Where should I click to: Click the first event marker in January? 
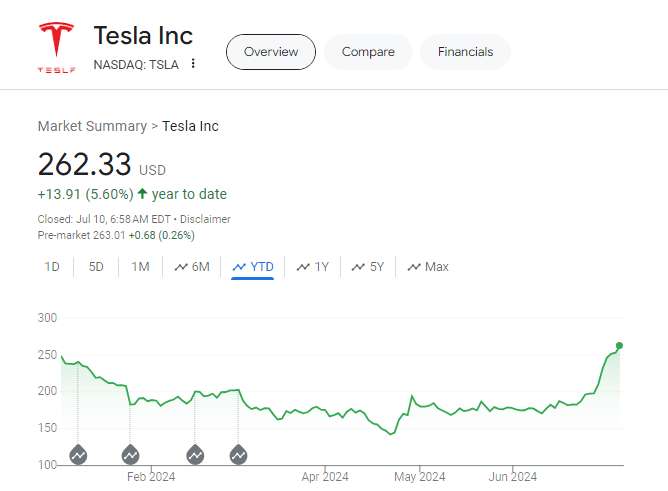(78, 455)
